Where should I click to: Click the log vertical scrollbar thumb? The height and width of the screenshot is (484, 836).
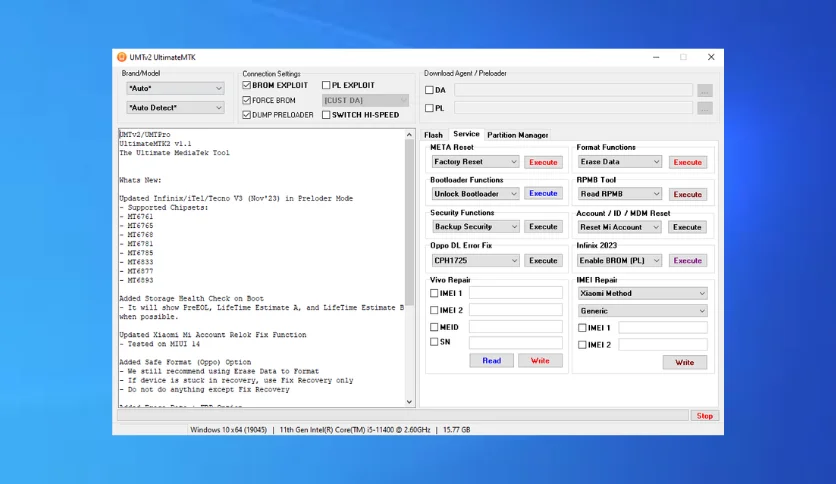click(x=409, y=223)
